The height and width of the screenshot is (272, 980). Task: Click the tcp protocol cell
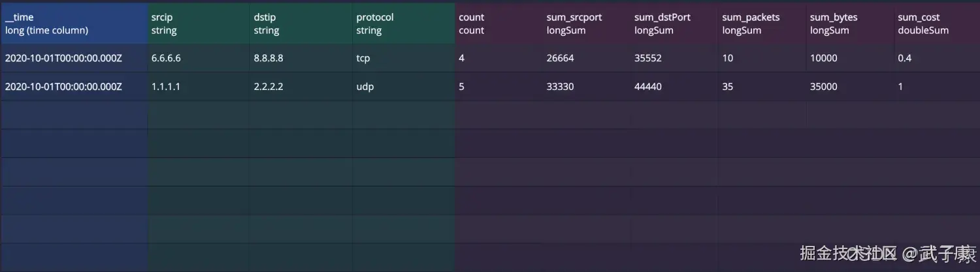pyautogui.click(x=363, y=58)
